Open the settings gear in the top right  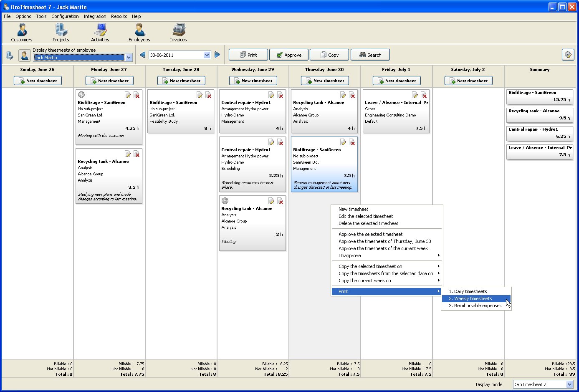pyautogui.click(x=568, y=54)
